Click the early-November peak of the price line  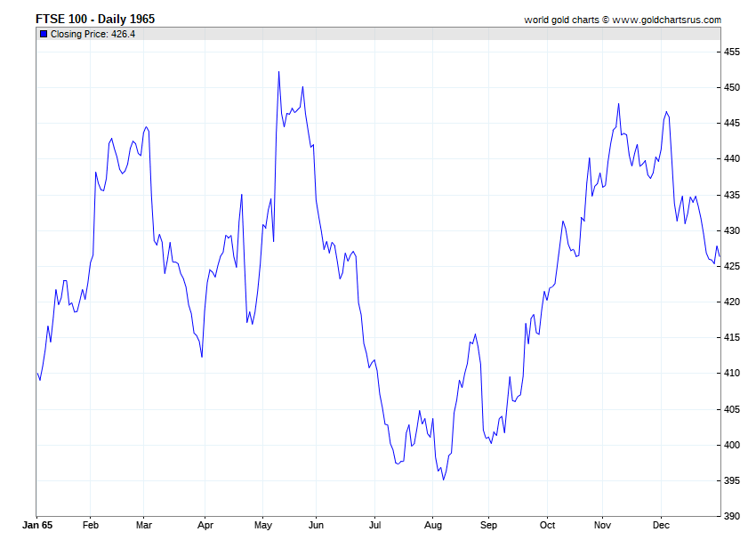click(619, 104)
